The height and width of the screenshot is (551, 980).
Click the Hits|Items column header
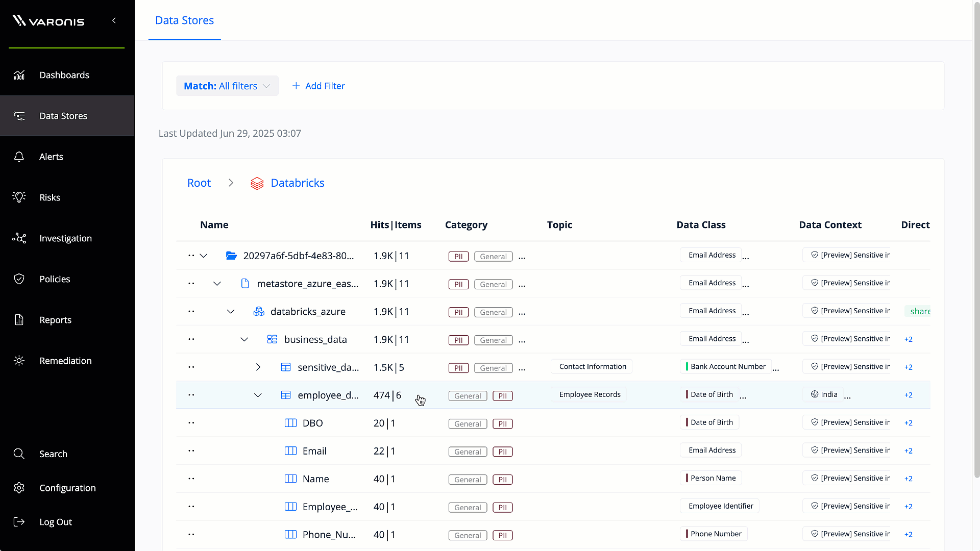[x=396, y=225]
